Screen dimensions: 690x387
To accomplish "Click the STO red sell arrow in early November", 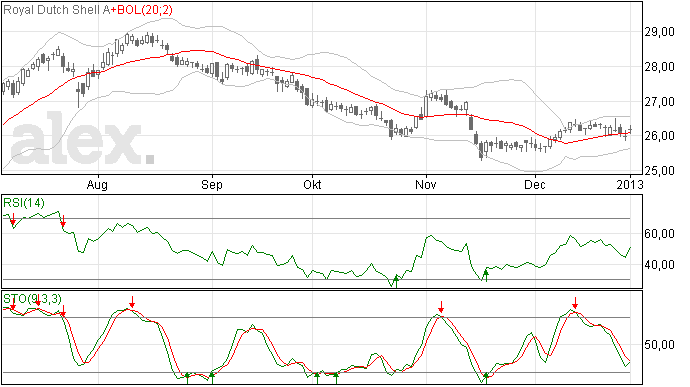I will [x=441, y=307].
